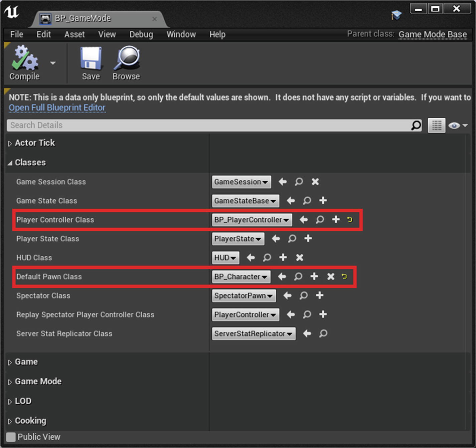Browse to Replay Spectator Player Controller asset

click(x=307, y=314)
